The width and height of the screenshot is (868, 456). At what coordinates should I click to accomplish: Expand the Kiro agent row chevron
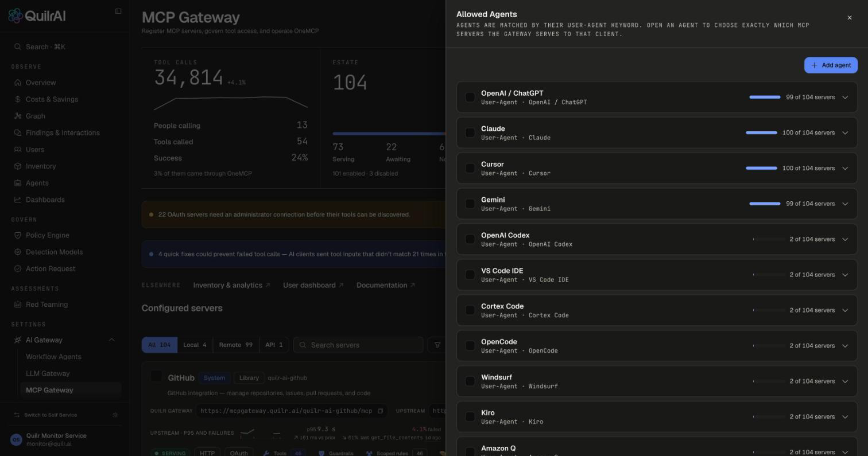click(x=845, y=417)
